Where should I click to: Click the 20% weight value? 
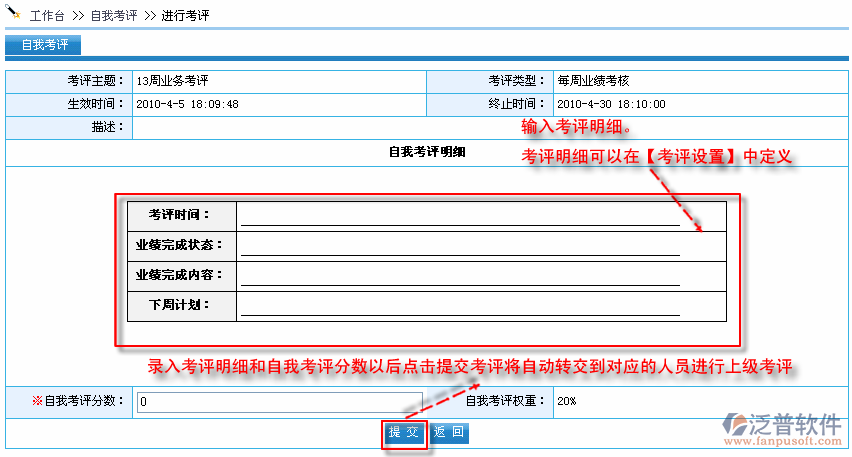(x=566, y=402)
